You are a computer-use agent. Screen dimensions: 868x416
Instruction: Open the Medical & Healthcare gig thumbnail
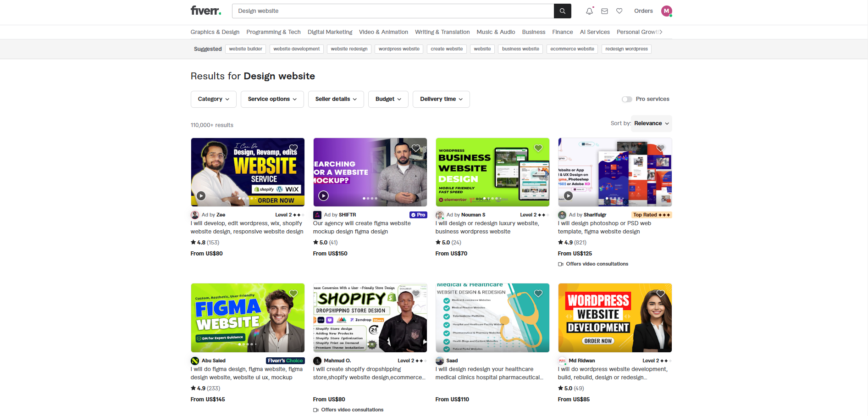[x=492, y=318]
